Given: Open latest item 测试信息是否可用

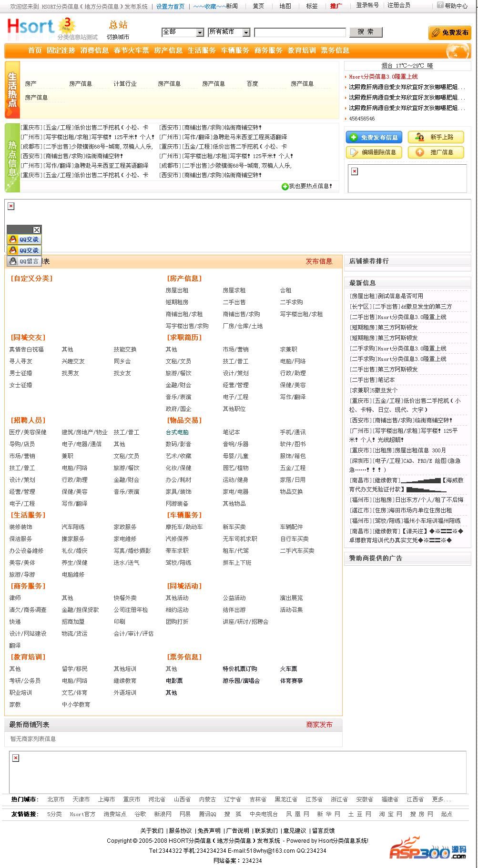Looking at the screenshot, I should (400, 296).
